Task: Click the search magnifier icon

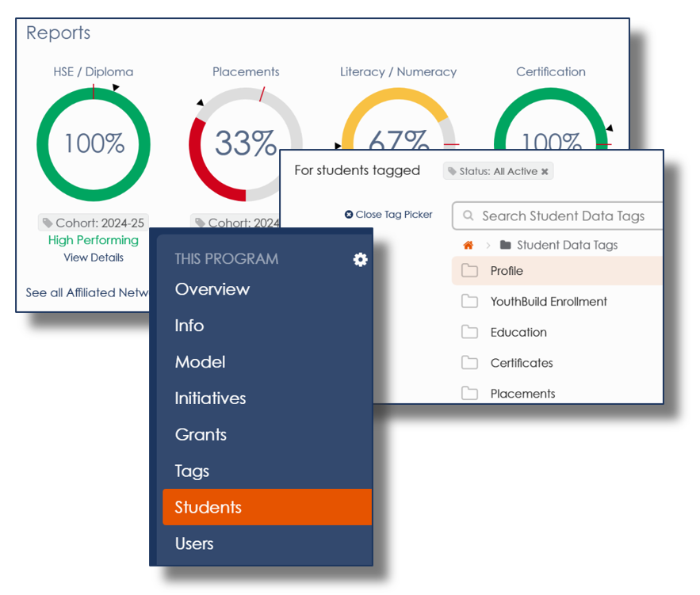Action: point(468,215)
